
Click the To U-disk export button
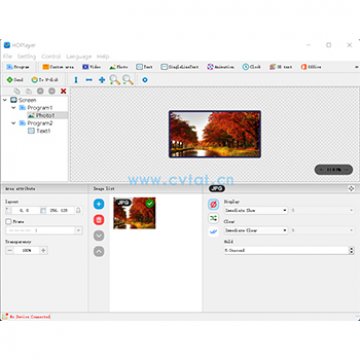click(45, 80)
